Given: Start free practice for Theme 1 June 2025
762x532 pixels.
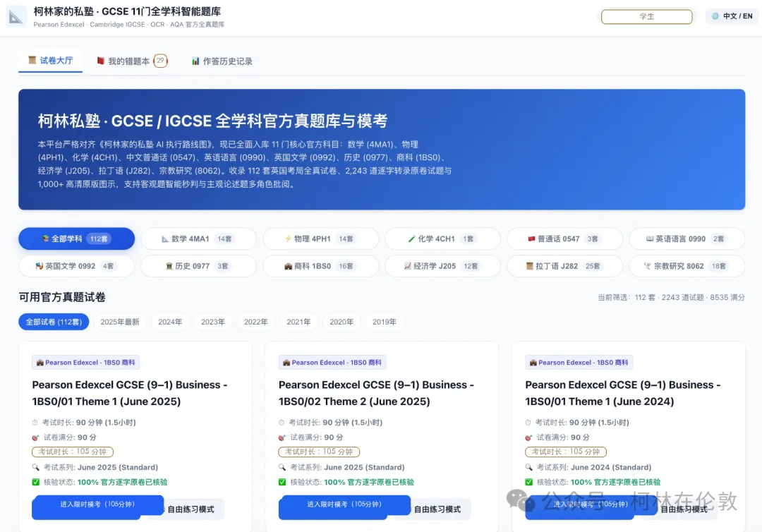Looking at the screenshot, I should 190,509.
